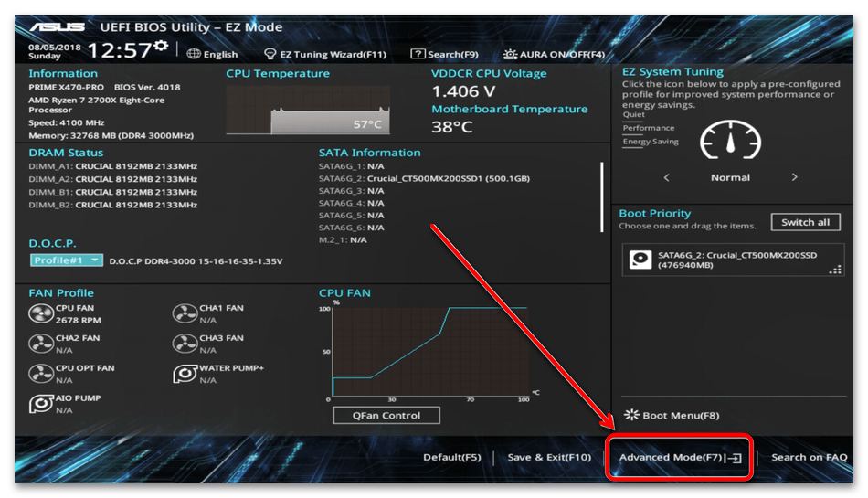Open the clock settings gear icon
Image resolution: width=868 pixels, height=498 pixels.
[161, 46]
